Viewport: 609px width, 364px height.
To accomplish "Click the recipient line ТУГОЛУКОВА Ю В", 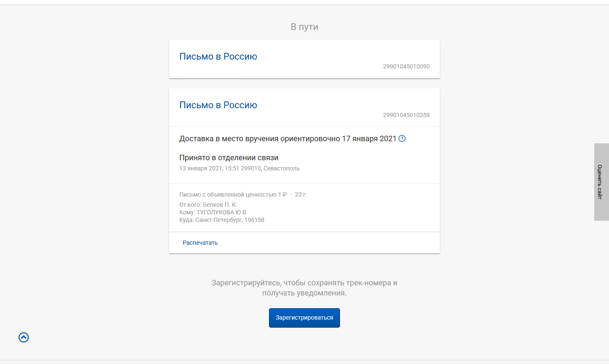I will tap(213, 212).
